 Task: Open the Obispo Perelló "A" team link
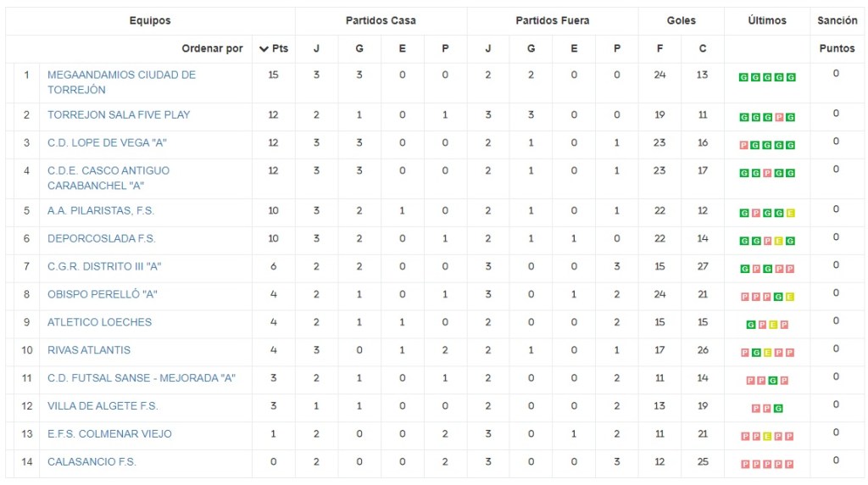click(103, 294)
